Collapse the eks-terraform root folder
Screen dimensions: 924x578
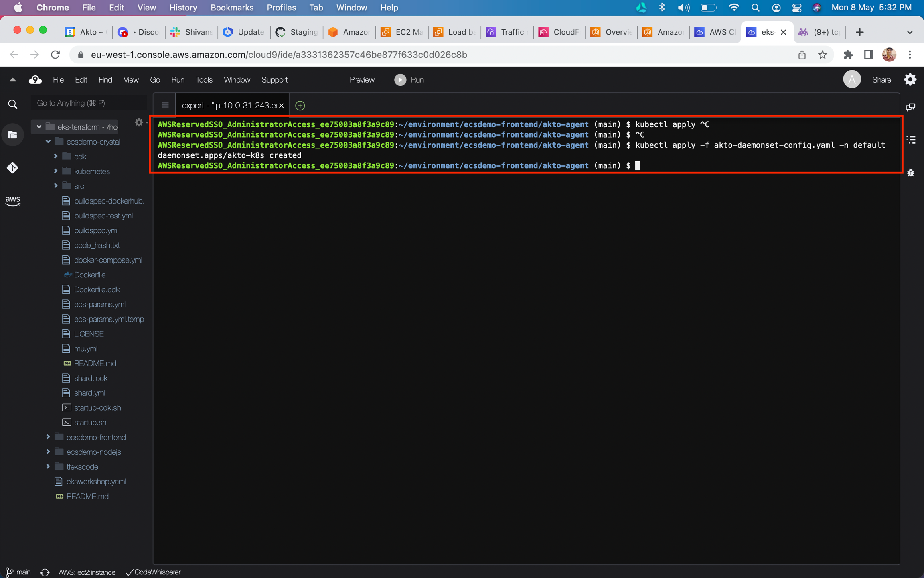39,126
